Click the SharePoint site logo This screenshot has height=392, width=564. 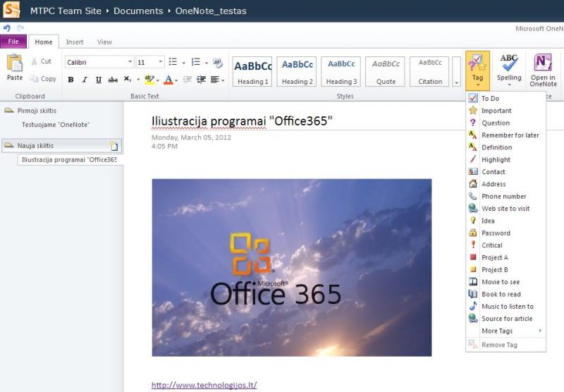[11, 10]
